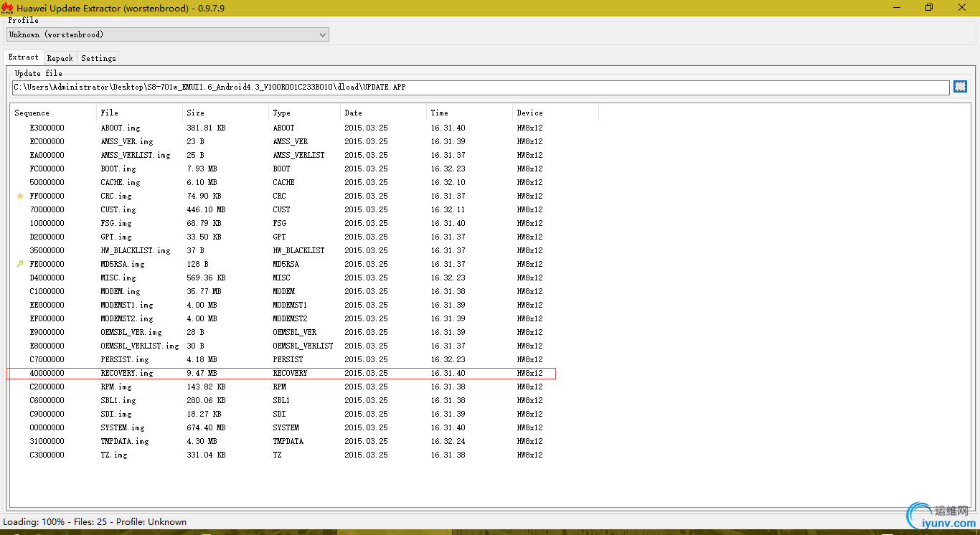Image resolution: width=980 pixels, height=535 pixels.
Task: Click the 16.32.11 time cell
Action: 448,209
